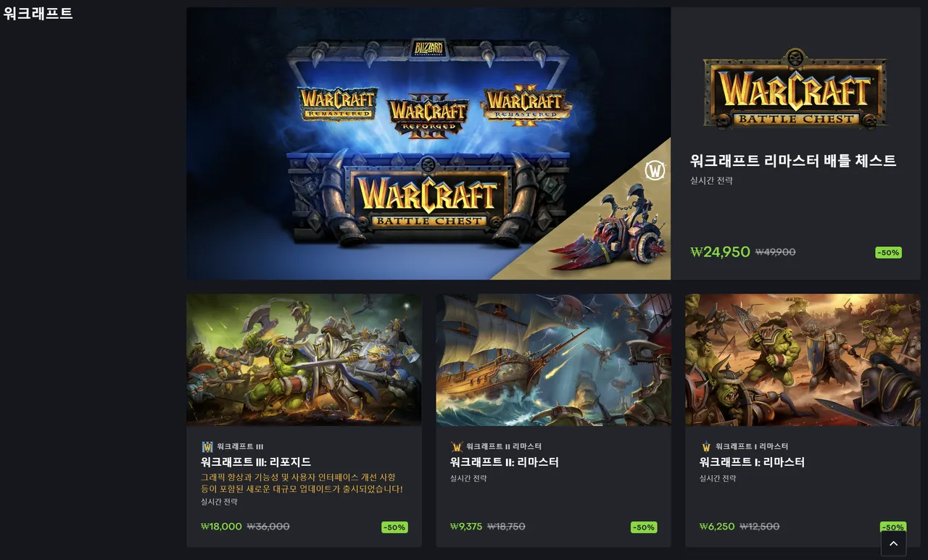Open the Warcraft II: Remastered ship artwork
Screen dimensions: 928x560
pos(553,359)
